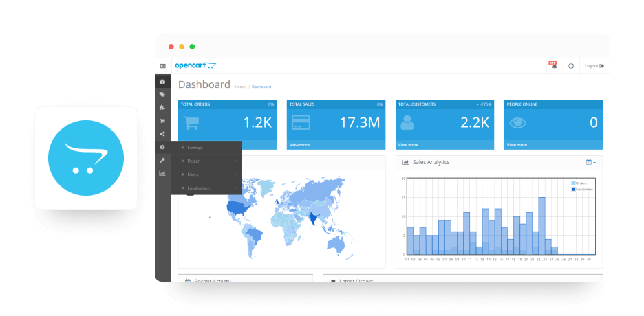The width and height of the screenshot is (644, 316).
Task: Select the Settings menu entry
Action: tap(206, 148)
